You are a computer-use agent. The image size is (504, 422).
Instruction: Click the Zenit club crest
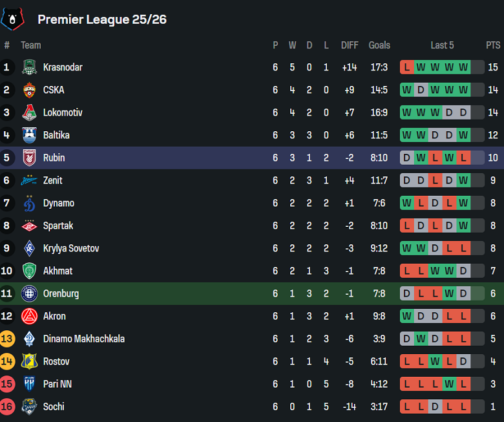(29, 180)
